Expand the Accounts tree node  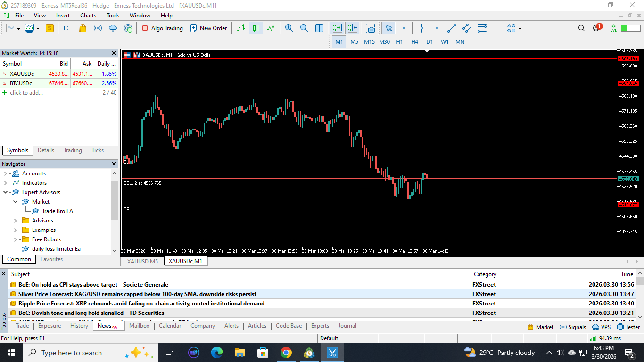[6, 173]
